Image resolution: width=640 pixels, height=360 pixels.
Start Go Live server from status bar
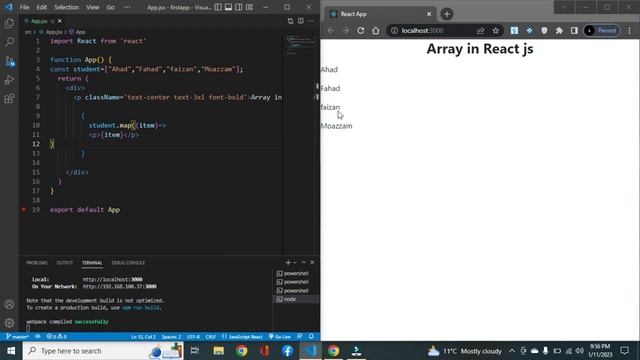[x=280, y=337]
